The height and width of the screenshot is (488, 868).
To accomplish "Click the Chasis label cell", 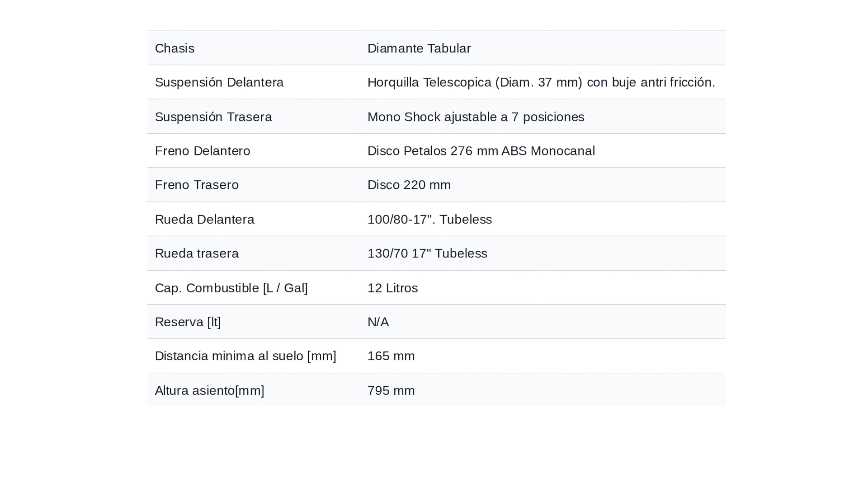I will point(175,48).
